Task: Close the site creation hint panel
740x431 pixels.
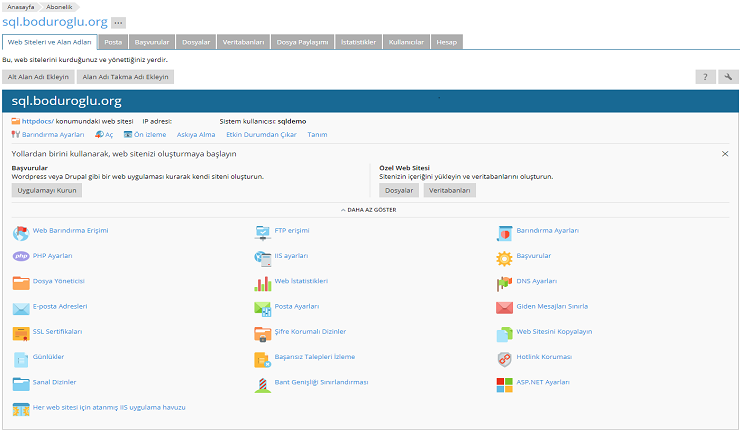Action: pos(725,154)
